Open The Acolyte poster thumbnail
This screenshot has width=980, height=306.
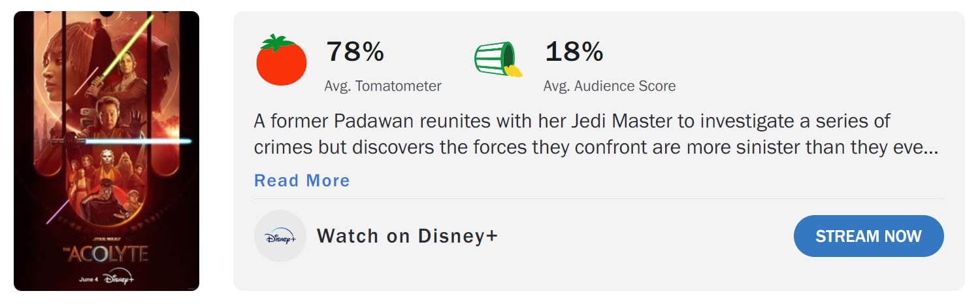[106, 151]
